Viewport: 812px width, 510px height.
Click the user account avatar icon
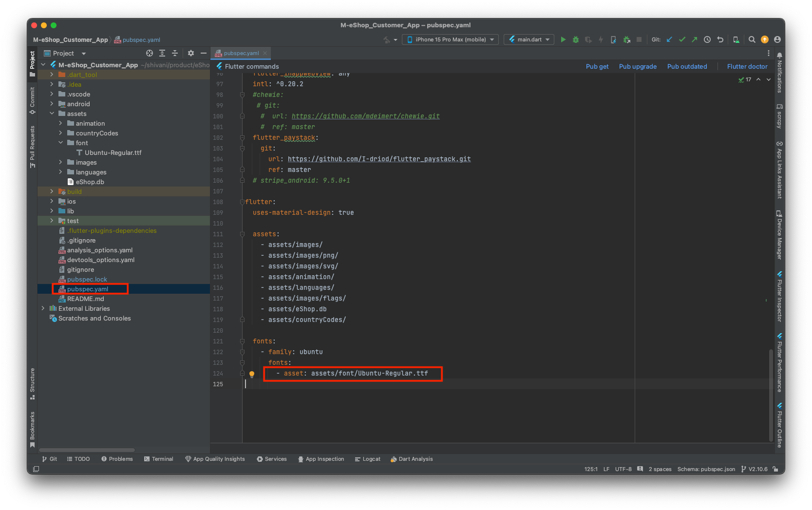(777, 39)
